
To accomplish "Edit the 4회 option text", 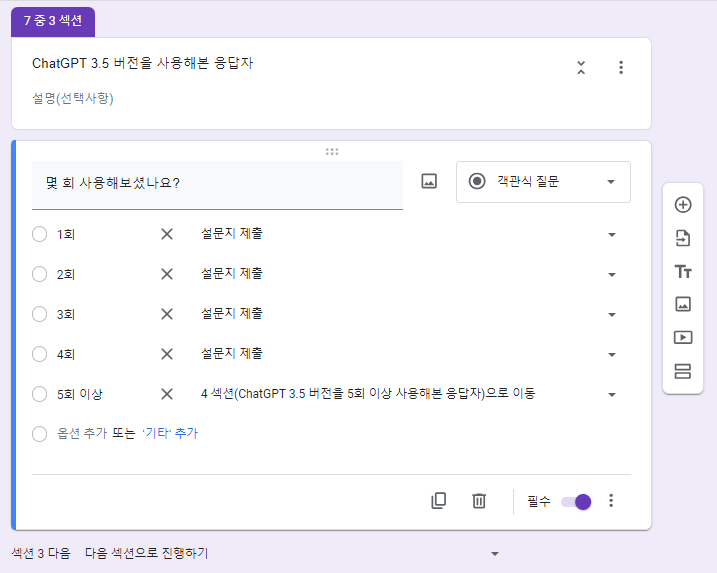I will pos(65,354).
